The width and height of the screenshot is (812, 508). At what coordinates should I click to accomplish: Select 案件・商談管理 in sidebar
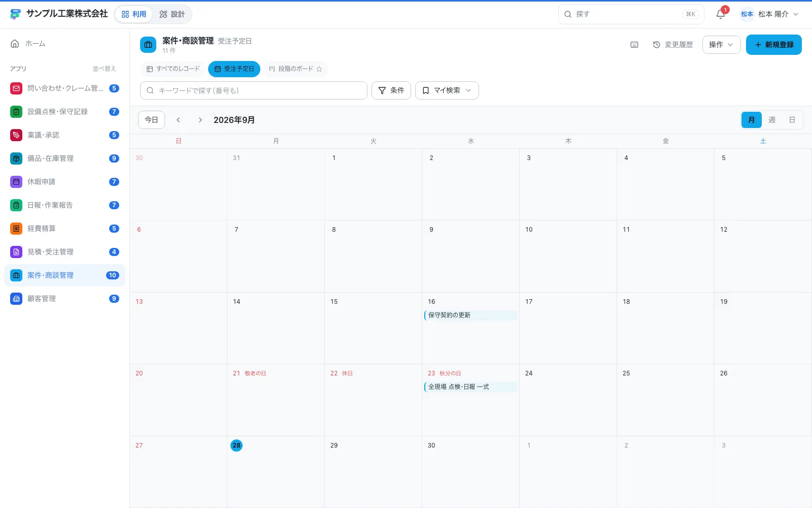[x=64, y=275]
